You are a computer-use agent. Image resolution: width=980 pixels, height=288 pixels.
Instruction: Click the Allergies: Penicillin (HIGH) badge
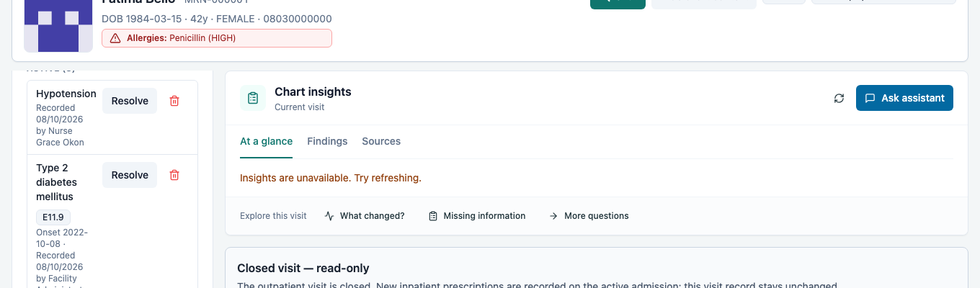(x=217, y=38)
